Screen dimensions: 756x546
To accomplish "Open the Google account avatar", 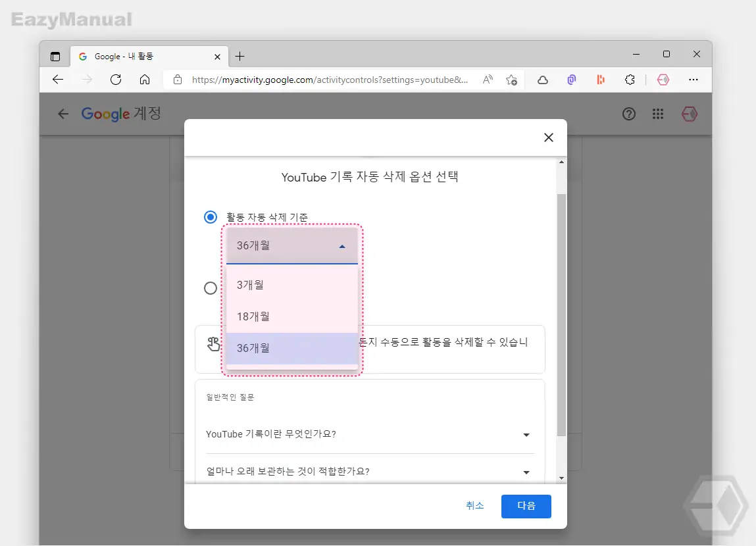I will tap(690, 114).
